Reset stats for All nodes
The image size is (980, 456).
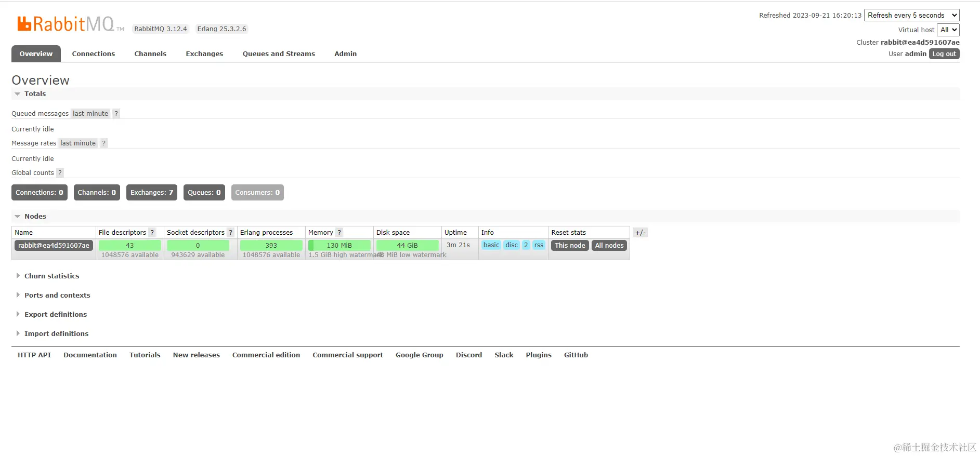point(609,246)
